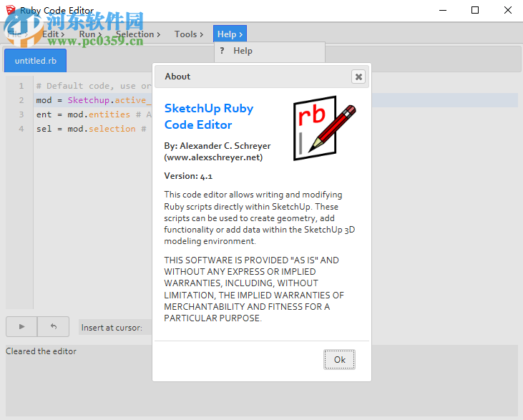This screenshot has width=523, height=420.
Task: Open the Tools menu
Action: pyautogui.click(x=189, y=34)
